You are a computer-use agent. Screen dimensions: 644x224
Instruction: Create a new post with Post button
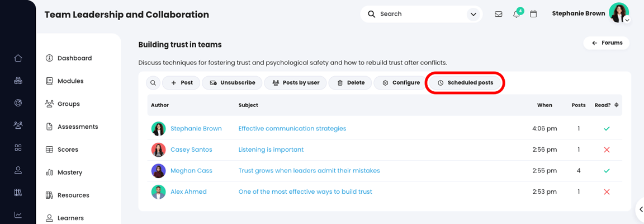point(182,83)
